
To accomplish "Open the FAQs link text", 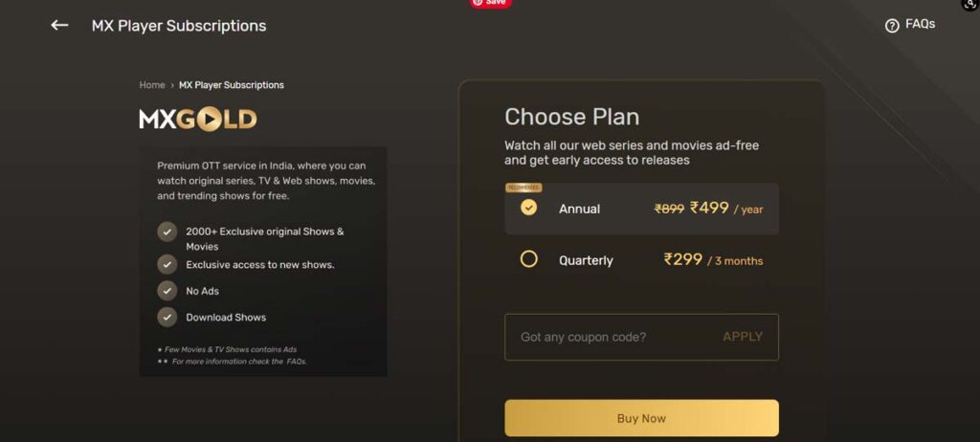I will (x=920, y=24).
